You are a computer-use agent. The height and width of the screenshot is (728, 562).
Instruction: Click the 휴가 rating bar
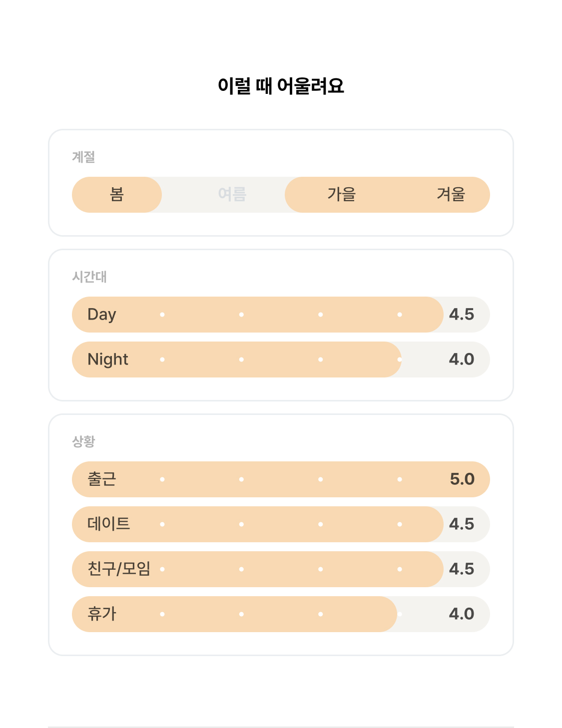[x=281, y=614]
